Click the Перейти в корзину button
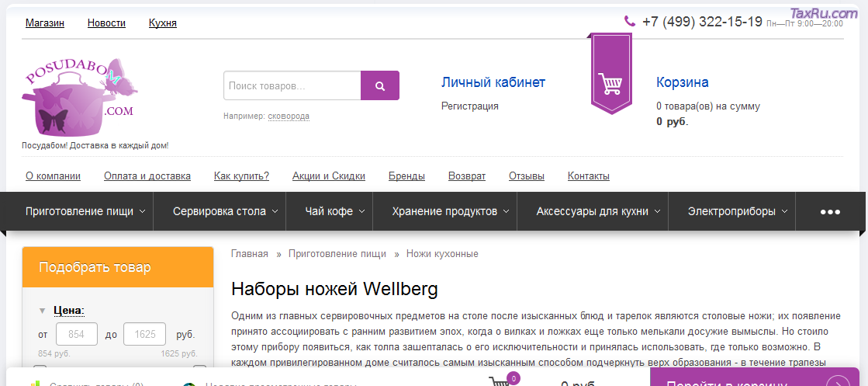868x386 pixels. tap(754, 377)
